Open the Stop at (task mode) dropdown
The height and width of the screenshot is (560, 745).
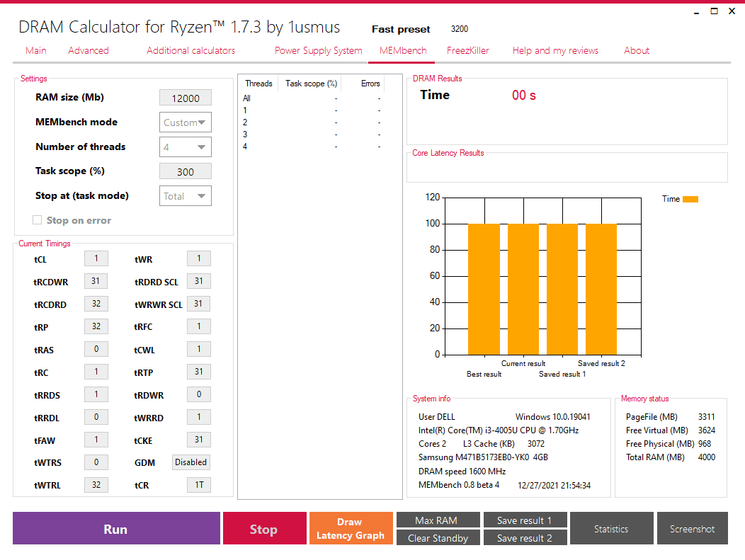(x=186, y=196)
